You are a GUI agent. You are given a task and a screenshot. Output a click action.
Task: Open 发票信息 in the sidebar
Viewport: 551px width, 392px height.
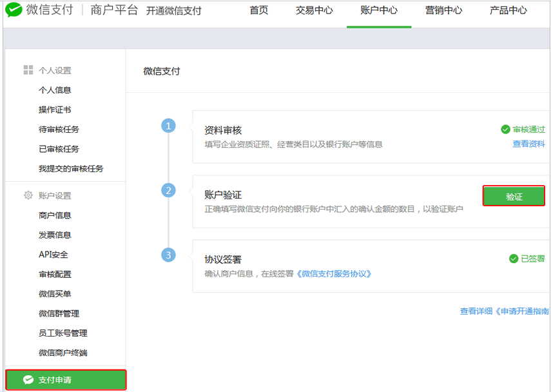pyautogui.click(x=55, y=235)
